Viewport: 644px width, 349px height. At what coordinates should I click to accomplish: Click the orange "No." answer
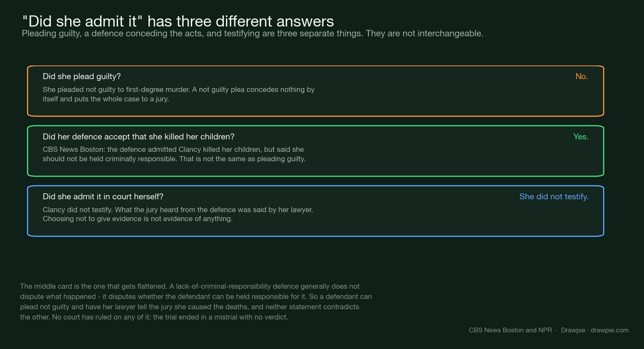click(582, 77)
